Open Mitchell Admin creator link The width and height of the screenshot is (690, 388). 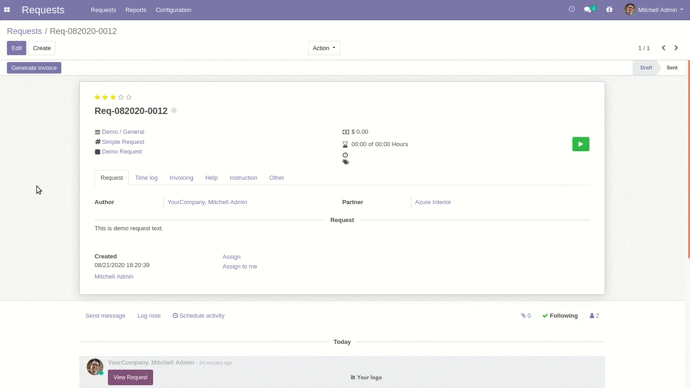(114, 276)
